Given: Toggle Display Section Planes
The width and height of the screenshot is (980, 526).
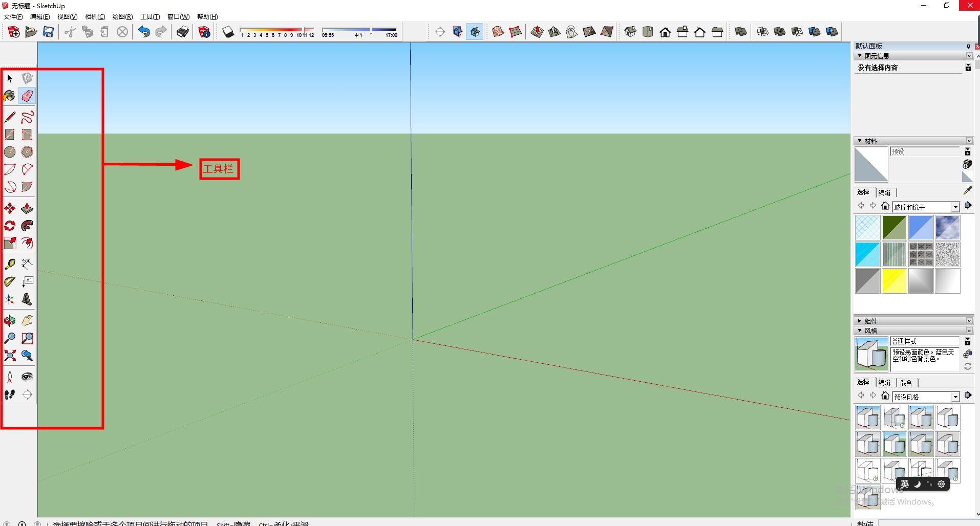Looking at the screenshot, I should tap(458, 32).
